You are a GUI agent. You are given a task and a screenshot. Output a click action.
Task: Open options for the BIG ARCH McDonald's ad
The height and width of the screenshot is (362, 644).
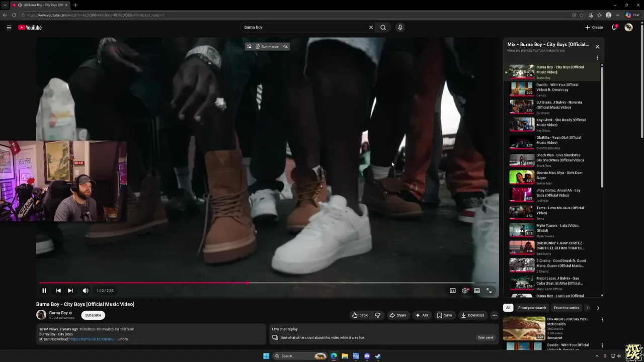[x=602, y=319]
